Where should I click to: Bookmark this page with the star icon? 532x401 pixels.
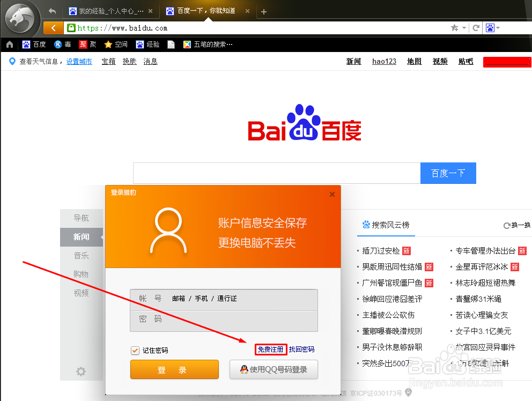pos(455,28)
